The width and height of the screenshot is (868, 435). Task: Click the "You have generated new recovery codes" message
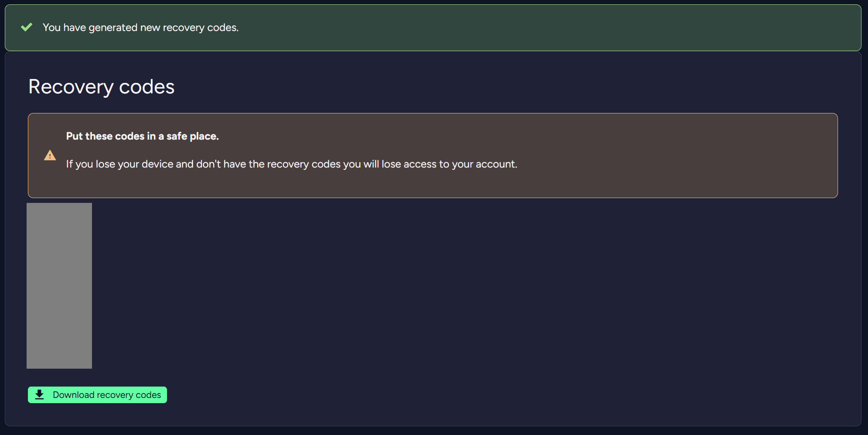click(x=140, y=27)
